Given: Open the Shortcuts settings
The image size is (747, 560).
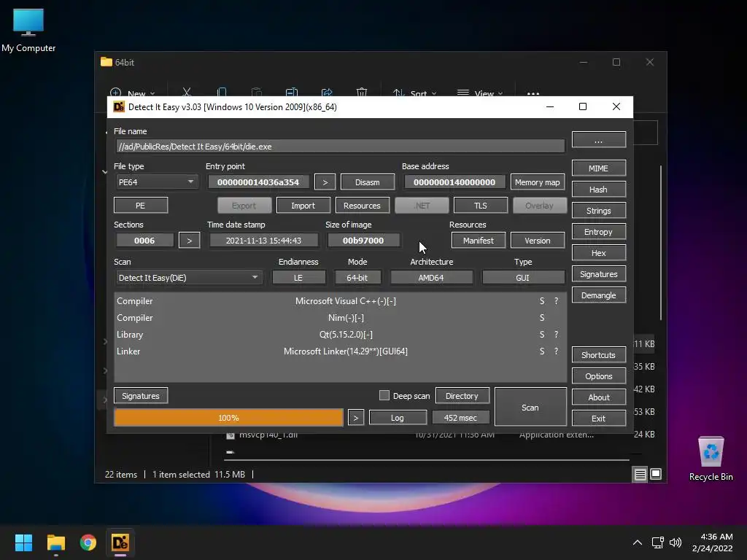Looking at the screenshot, I should [598, 355].
